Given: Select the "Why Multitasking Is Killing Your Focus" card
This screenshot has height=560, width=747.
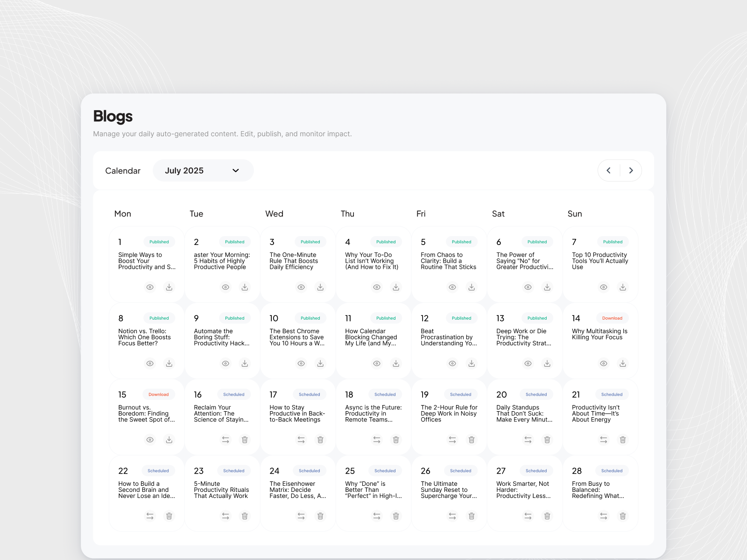Looking at the screenshot, I should [x=600, y=334].
